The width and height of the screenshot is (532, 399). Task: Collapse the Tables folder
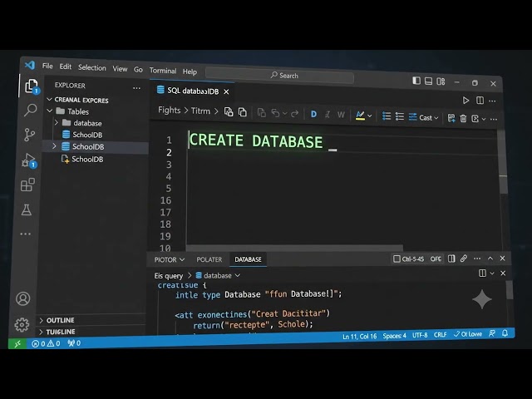[50, 111]
